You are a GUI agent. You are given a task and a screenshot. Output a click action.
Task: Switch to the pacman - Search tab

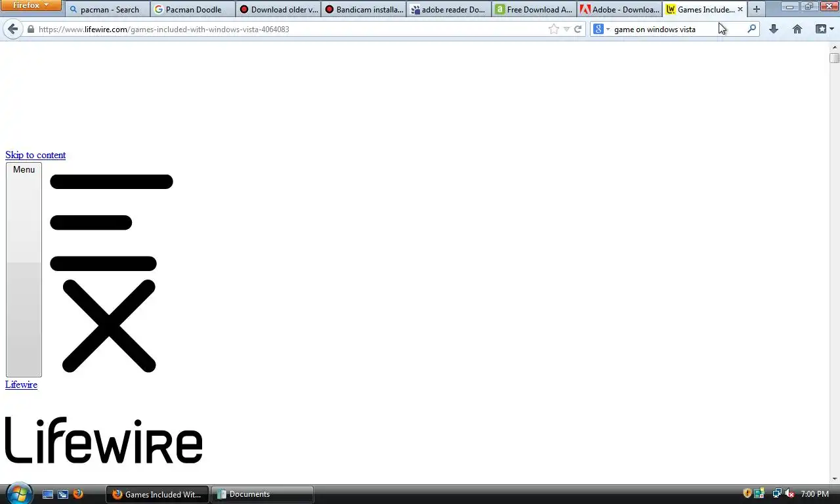[108, 9]
